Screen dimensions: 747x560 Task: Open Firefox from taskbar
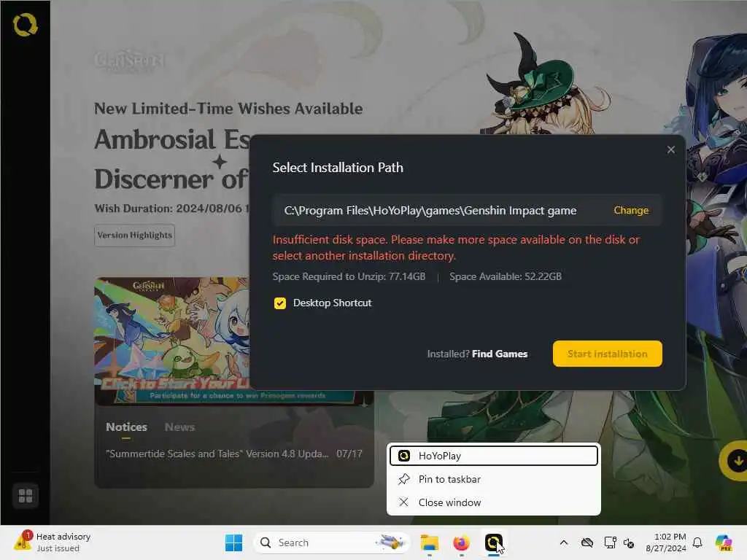461,542
